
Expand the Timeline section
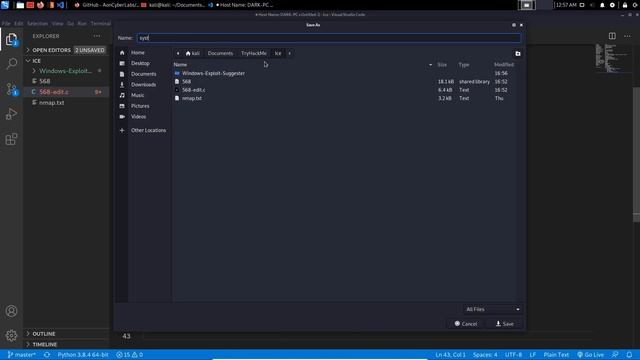65,344
